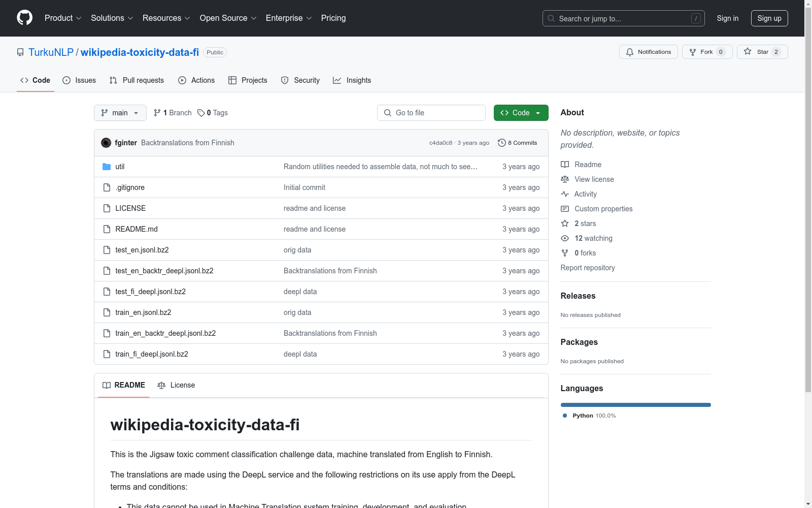
Task: Click the scales icon beside View license
Action: tap(565, 179)
